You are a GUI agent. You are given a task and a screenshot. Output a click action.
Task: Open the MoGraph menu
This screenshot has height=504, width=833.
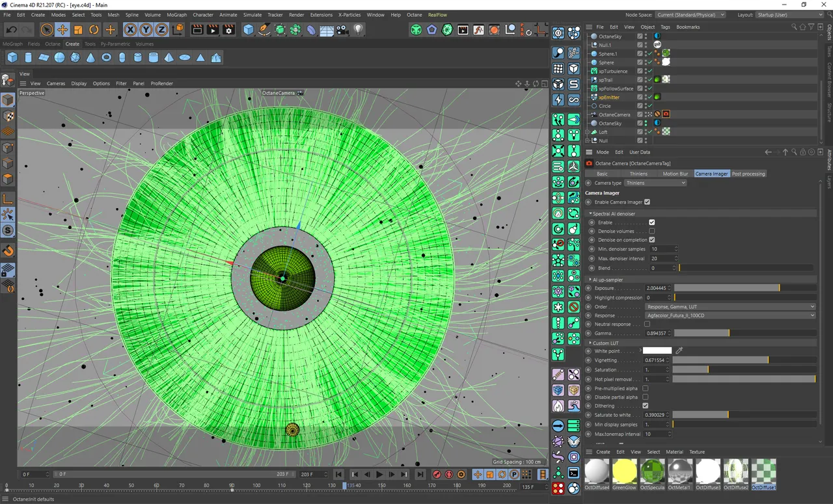click(176, 14)
